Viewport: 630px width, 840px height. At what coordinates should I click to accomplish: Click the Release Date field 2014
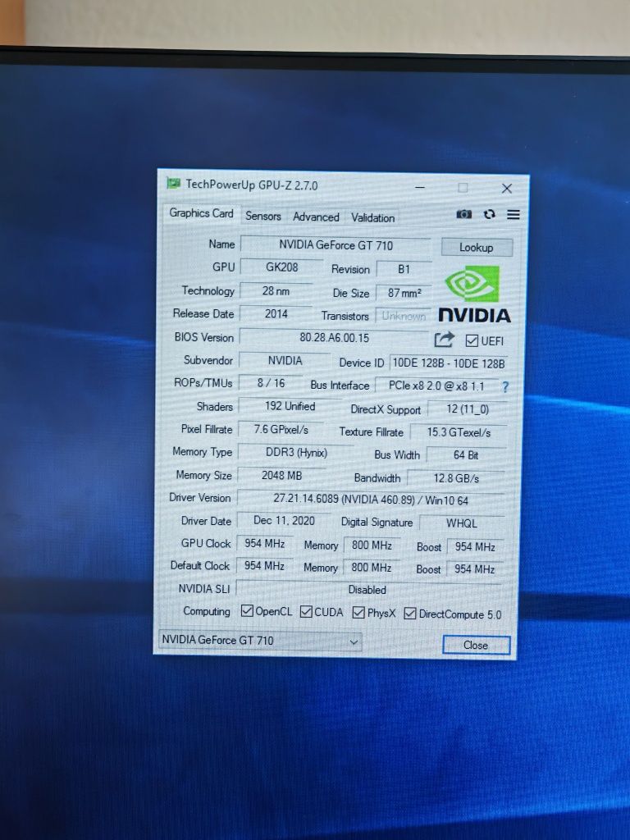click(276, 314)
